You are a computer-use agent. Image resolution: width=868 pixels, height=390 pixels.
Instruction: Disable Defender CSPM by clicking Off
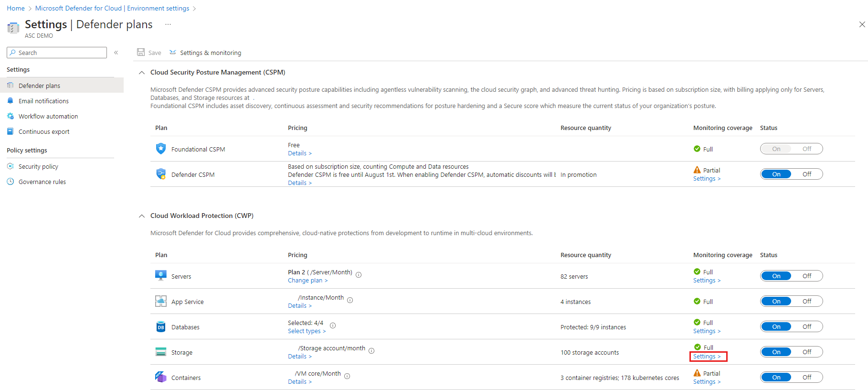tap(807, 174)
